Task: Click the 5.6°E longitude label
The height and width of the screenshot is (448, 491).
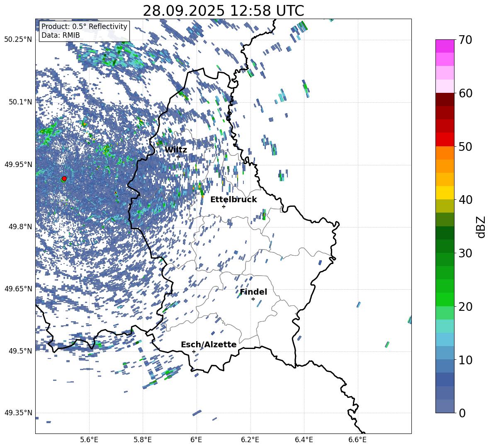Action: (89, 440)
